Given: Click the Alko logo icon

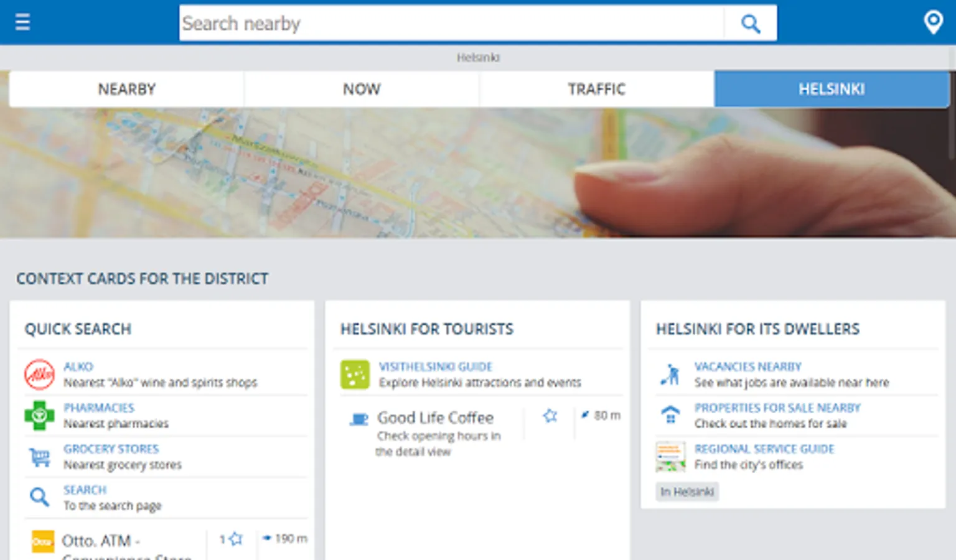Looking at the screenshot, I should pyautogui.click(x=39, y=375).
